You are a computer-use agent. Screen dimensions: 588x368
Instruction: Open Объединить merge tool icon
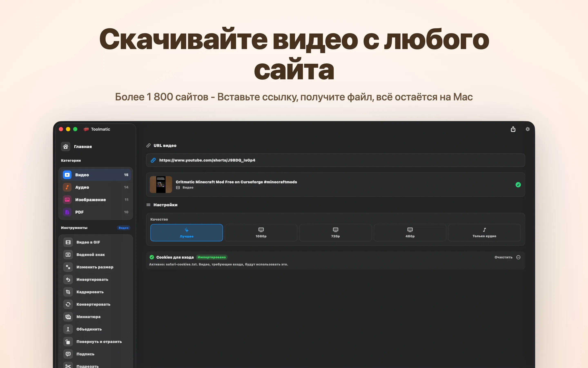point(68,329)
